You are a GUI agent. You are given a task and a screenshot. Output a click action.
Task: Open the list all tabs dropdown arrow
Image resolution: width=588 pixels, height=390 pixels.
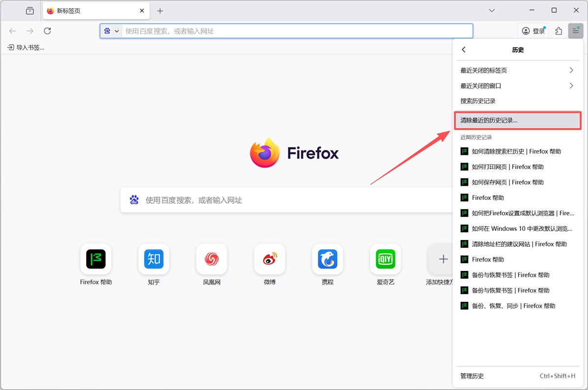coord(492,11)
